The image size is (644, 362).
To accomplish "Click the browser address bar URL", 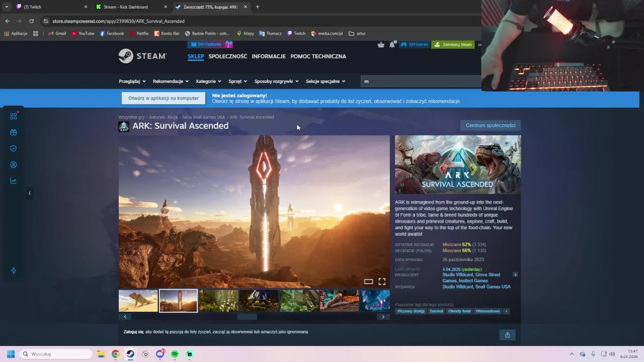I will 118,21.
